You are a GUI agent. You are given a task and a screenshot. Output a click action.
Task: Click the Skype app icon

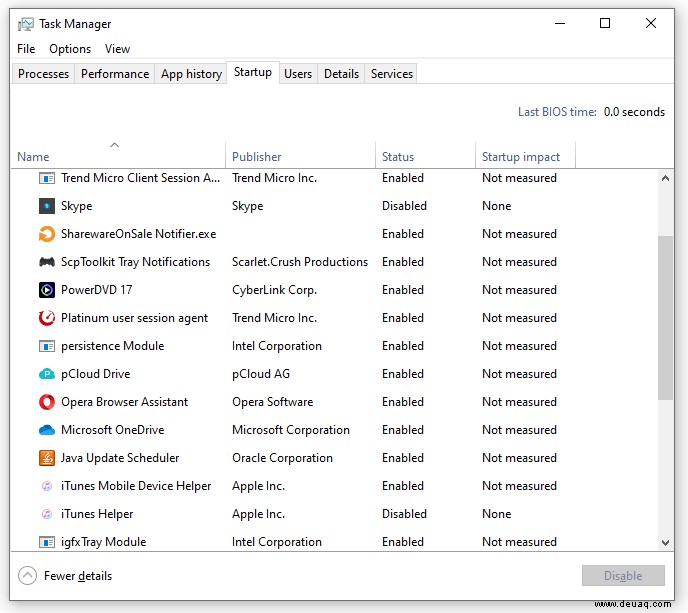point(47,206)
